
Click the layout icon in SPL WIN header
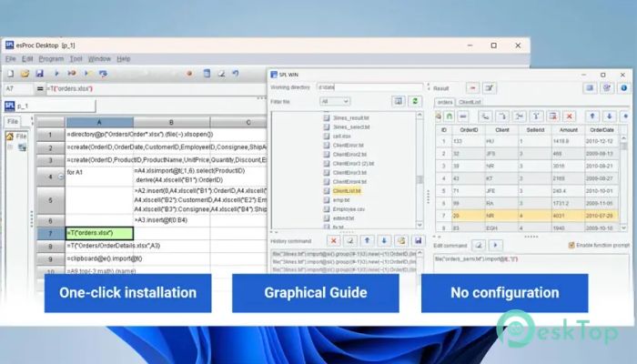pyautogui.click(x=590, y=88)
